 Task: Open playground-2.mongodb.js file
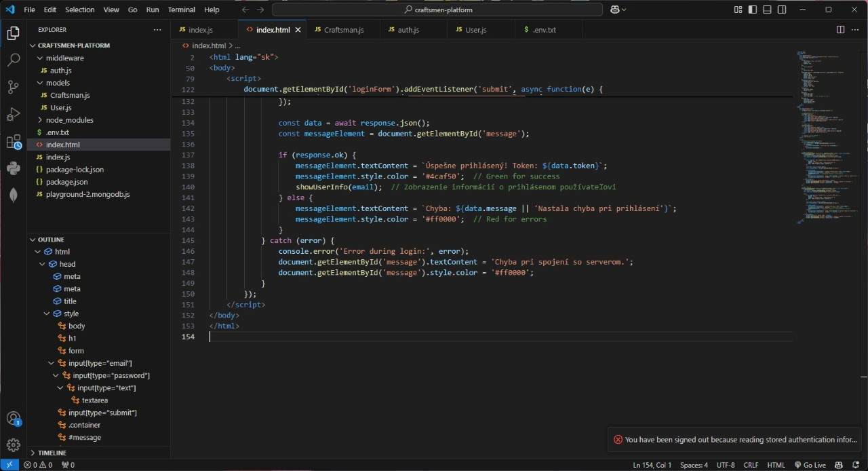(x=98, y=194)
